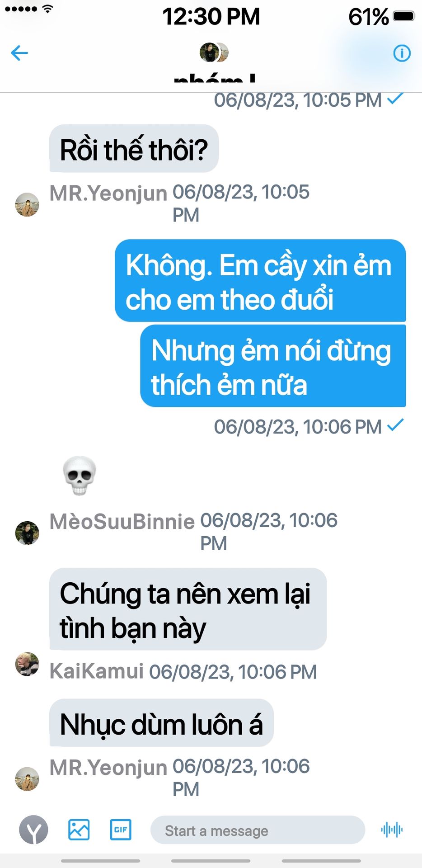Tap the group avatar in the header
Image resolution: width=422 pixels, height=868 pixels.
point(214,52)
